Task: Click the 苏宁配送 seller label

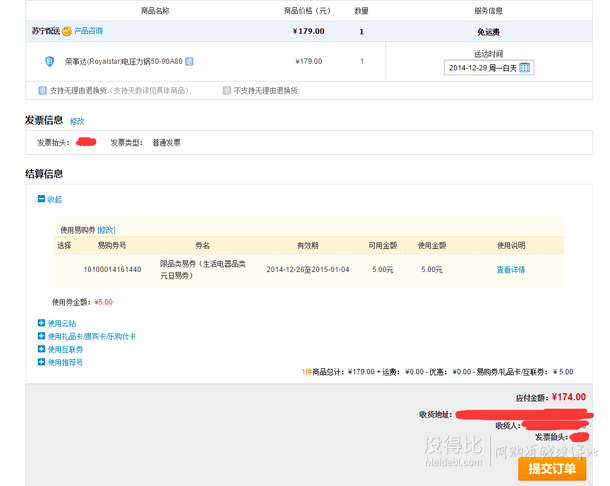Action: [45, 32]
